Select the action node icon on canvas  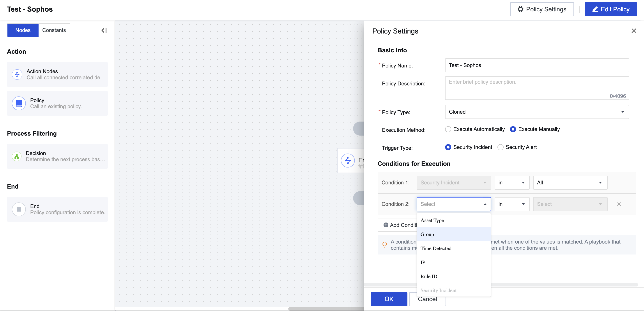click(348, 161)
